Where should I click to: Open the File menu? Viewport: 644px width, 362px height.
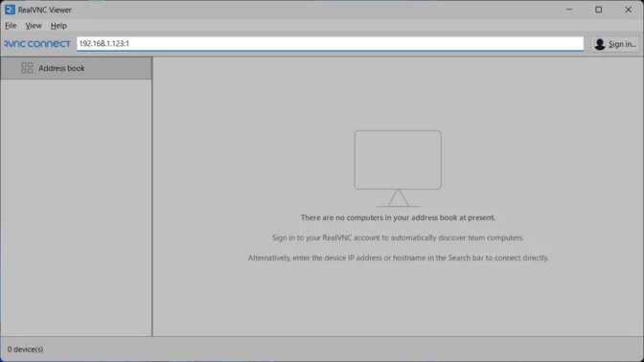click(x=11, y=26)
